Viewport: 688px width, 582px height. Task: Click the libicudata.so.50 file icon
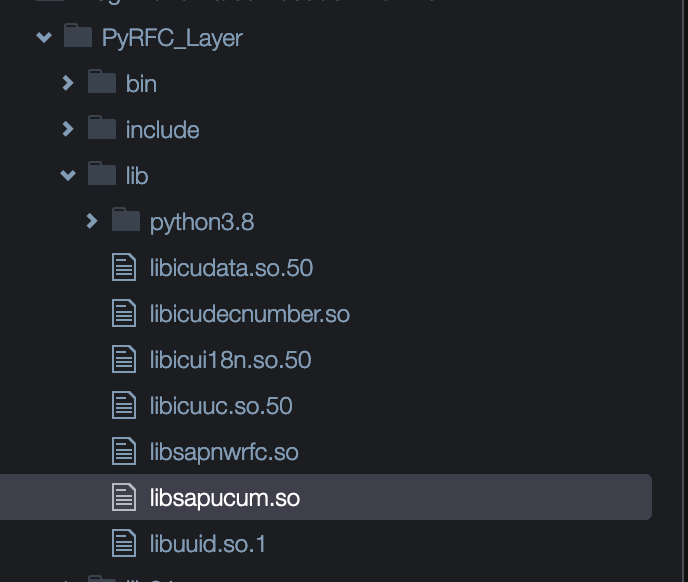click(124, 267)
